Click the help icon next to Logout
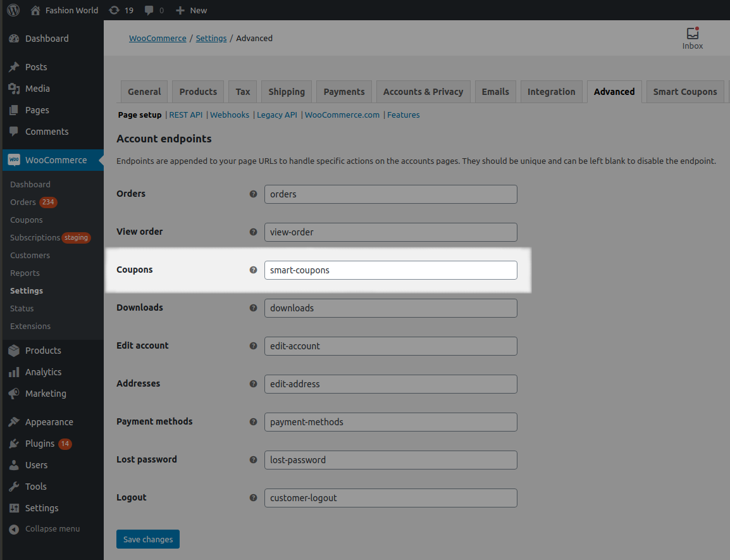Screen dimensions: 730x560 click(x=254, y=497)
